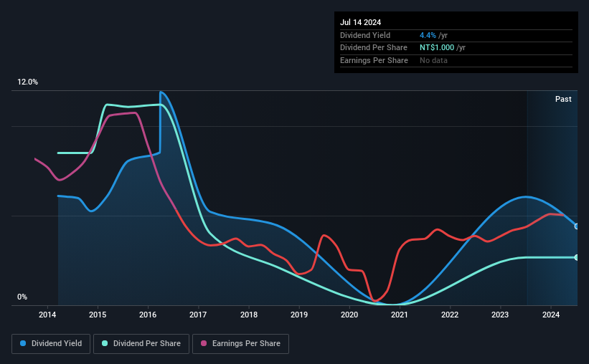Click the Dividend Yield endpoint marker on chart

577,226
